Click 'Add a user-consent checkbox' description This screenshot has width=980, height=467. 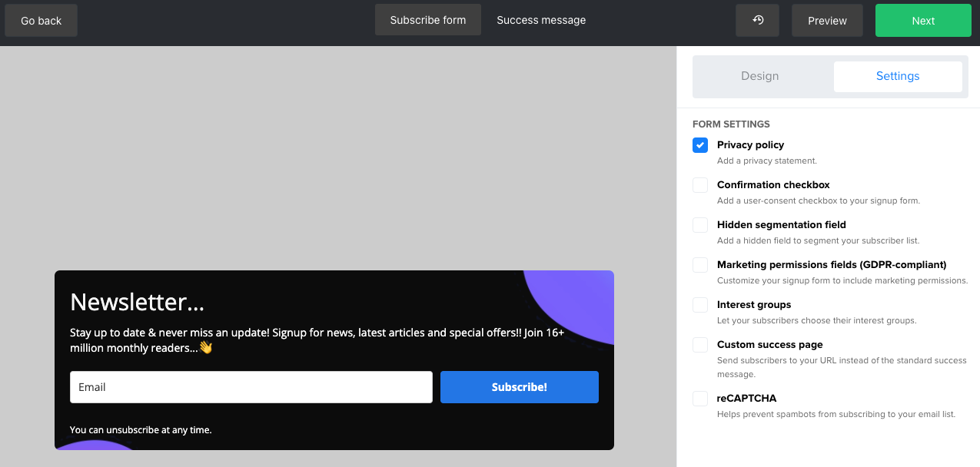coord(819,201)
